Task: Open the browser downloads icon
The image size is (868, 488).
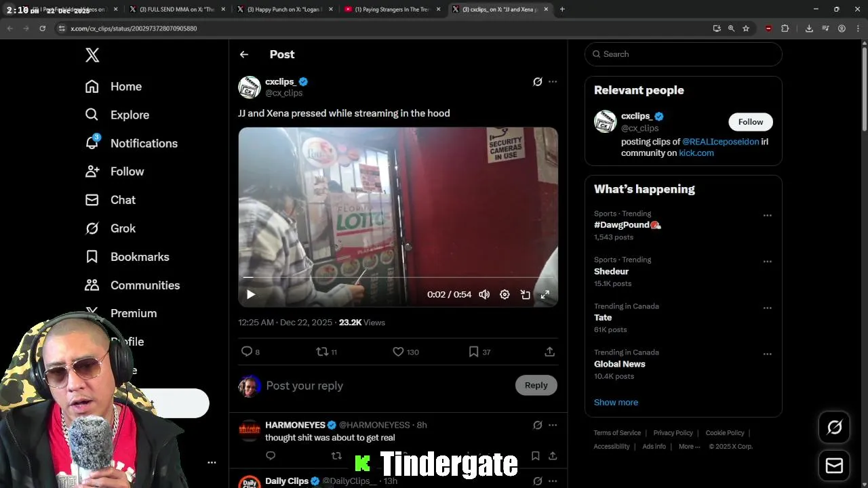Action: [809, 28]
